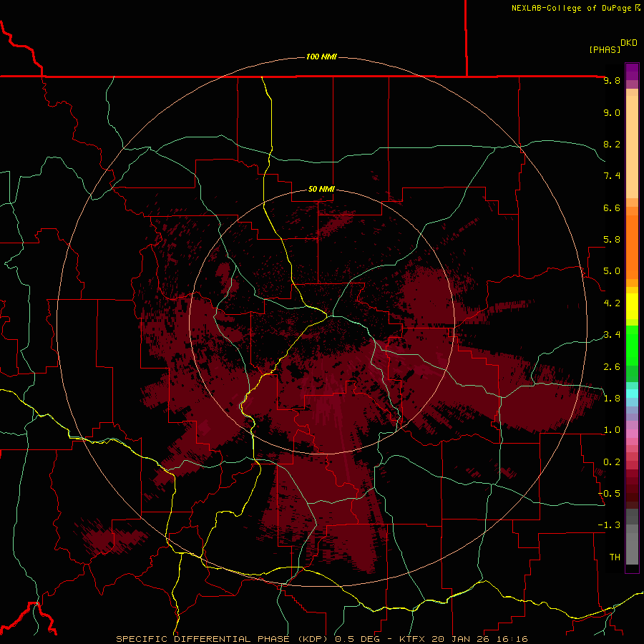The height and width of the screenshot is (644, 644).
Task: Select the 9.8 legend value
Action: (612, 80)
